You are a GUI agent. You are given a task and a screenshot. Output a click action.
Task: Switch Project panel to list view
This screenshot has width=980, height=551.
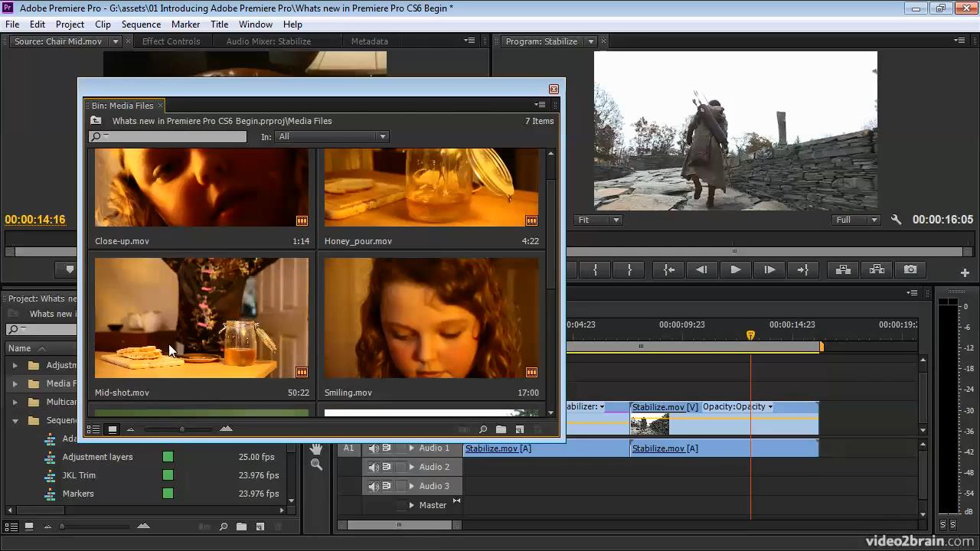(x=11, y=527)
